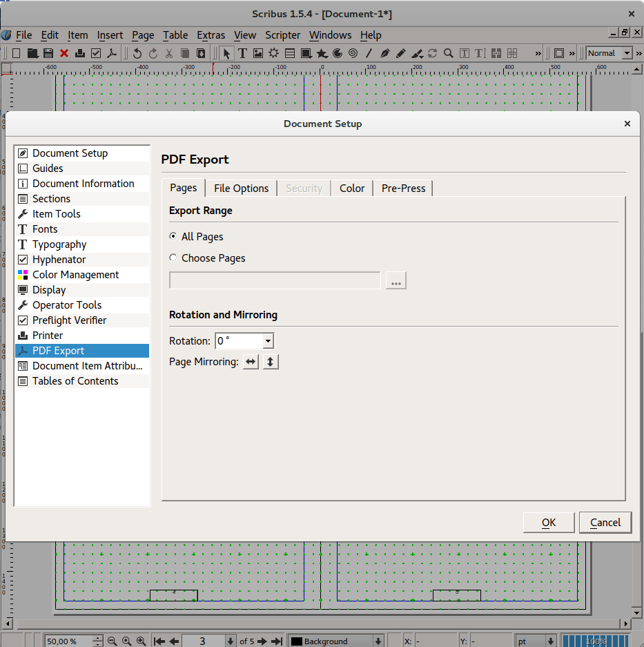Screen dimensions: 644x647
Task: Open the Extras menu
Action: pos(211,35)
